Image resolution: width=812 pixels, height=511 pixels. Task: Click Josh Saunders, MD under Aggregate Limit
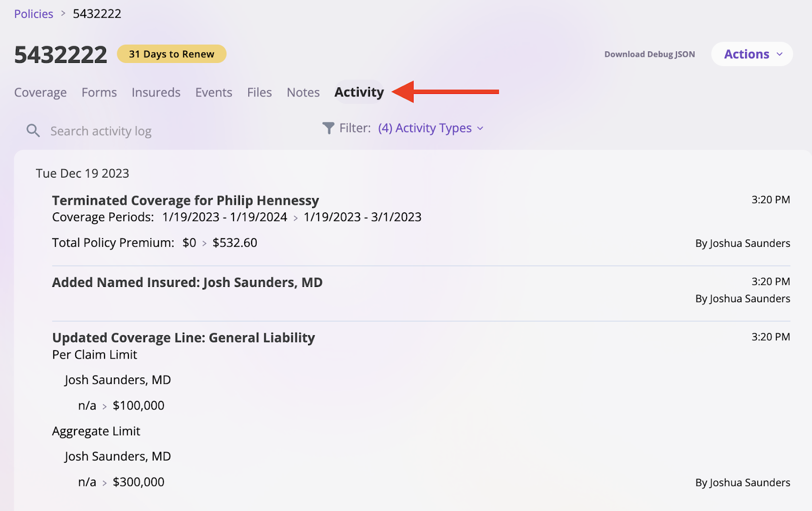(x=118, y=456)
